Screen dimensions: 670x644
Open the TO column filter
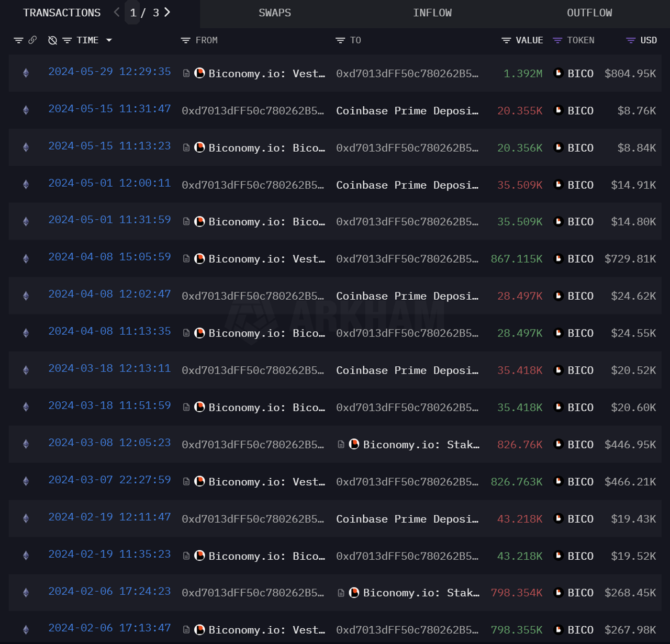pyautogui.click(x=340, y=40)
